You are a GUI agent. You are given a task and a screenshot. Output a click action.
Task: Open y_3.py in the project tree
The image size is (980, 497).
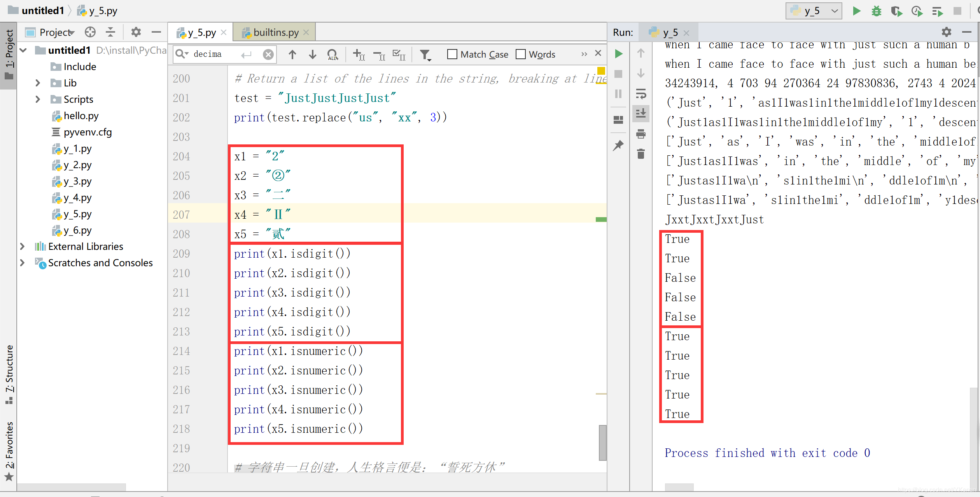point(77,181)
